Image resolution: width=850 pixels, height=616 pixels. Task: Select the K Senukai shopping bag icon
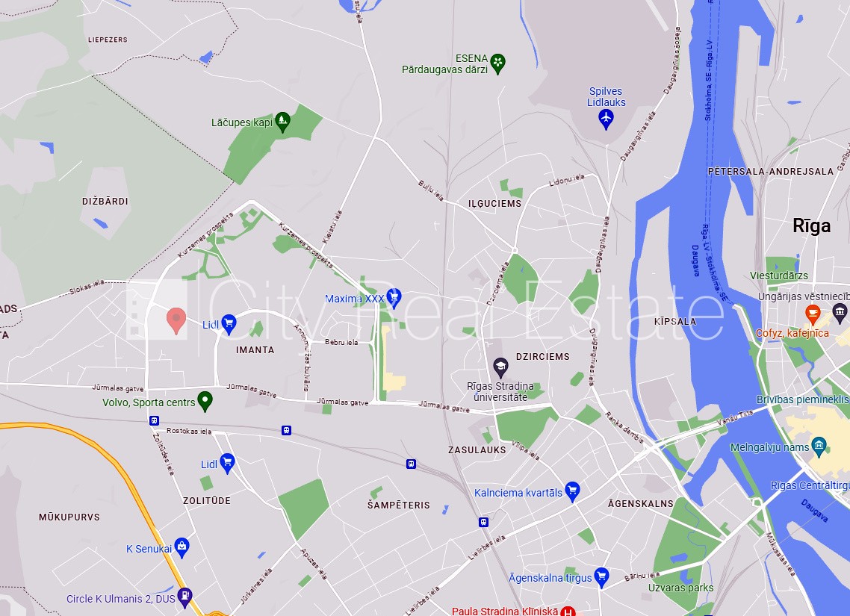(x=182, y=548)
